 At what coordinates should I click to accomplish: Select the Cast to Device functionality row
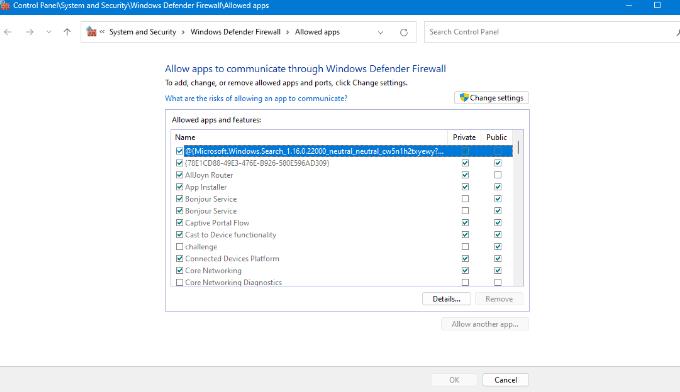pos(342,235)
